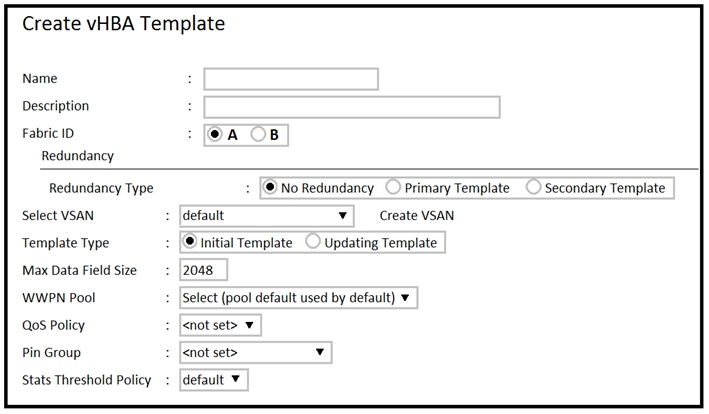
Task: Select Initial Template type
Action: click(190, 242)
